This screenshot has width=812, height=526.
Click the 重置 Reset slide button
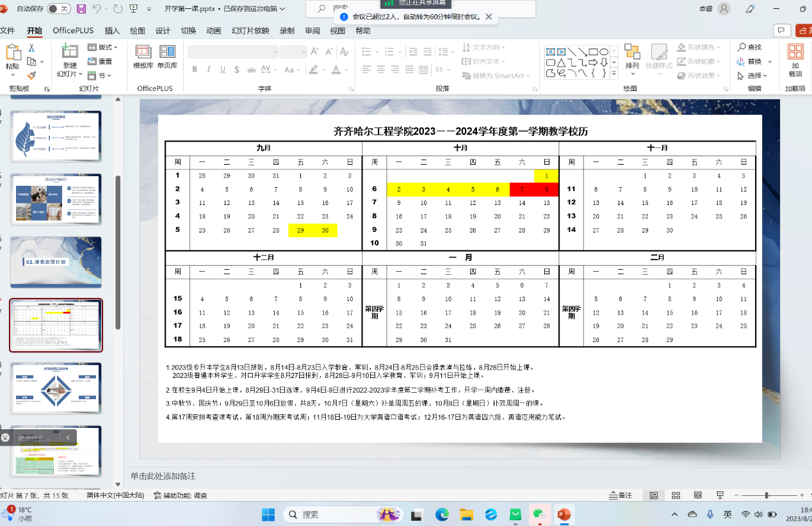coord(100,62)
